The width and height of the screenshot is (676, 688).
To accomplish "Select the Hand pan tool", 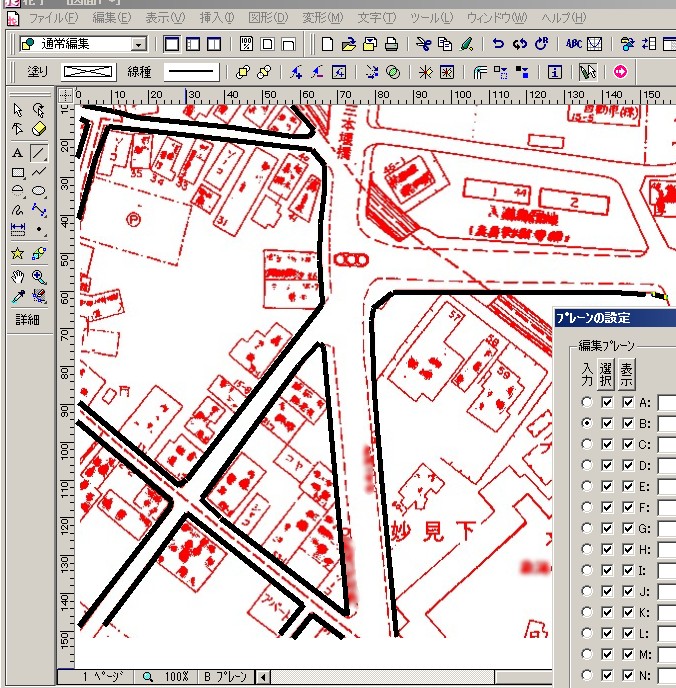I will click(x=18, y=277).
